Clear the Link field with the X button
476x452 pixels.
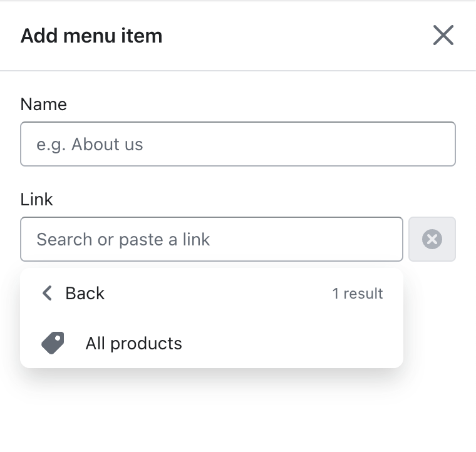tap(432, 239)
